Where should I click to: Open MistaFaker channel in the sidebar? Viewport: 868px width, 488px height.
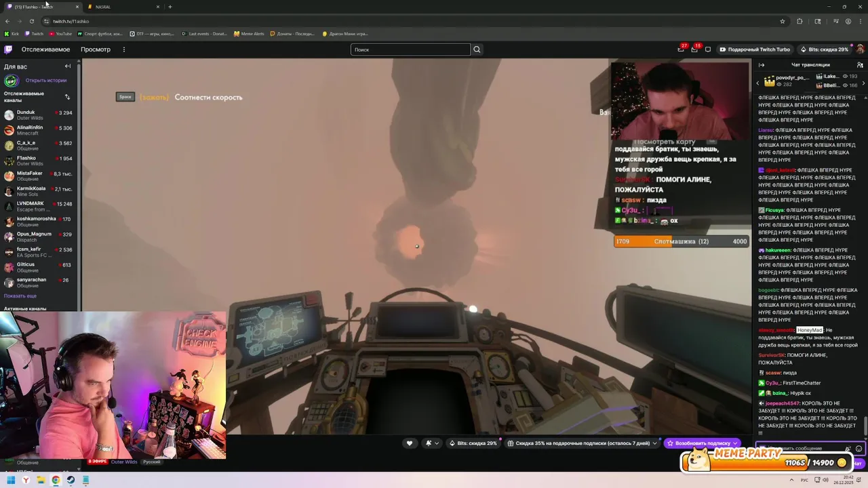[39, 176]
